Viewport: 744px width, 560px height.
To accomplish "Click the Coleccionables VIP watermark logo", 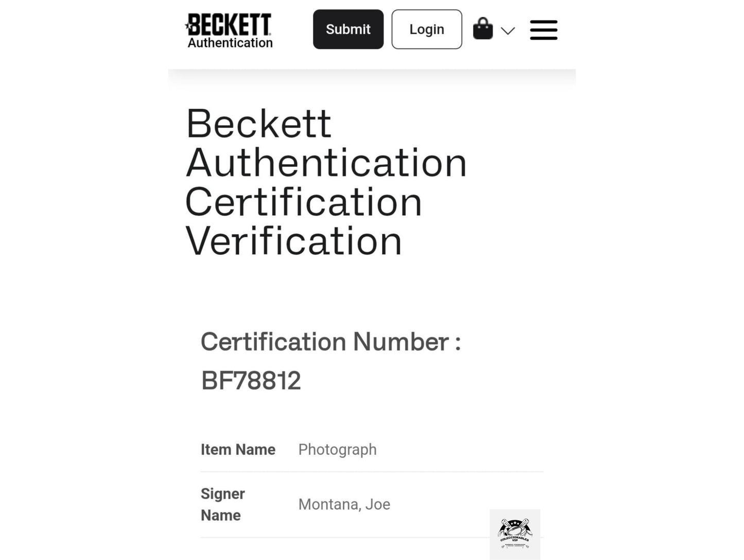I will (x=514, y=534).
